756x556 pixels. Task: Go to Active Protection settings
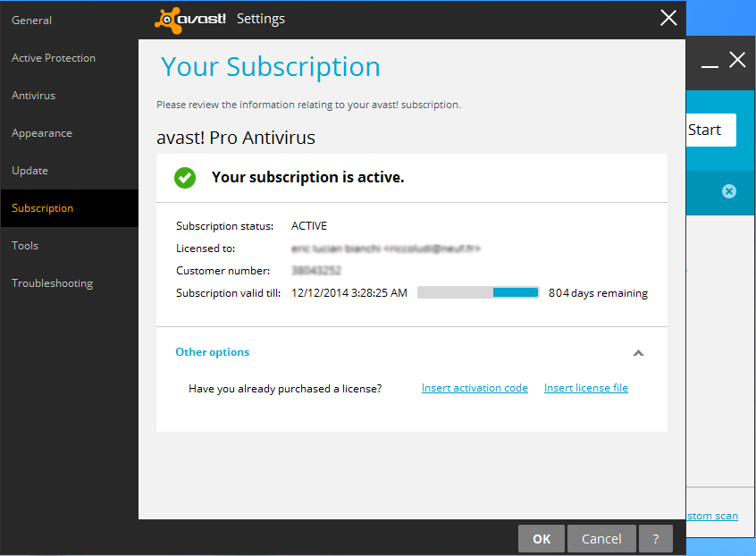pos(69,58)
